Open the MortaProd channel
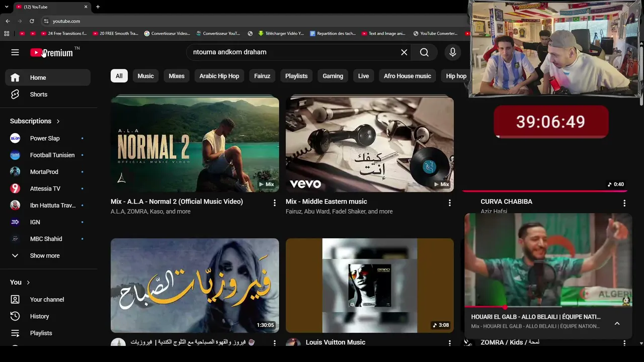Screen dimensions: 644x362 point(48,172)
